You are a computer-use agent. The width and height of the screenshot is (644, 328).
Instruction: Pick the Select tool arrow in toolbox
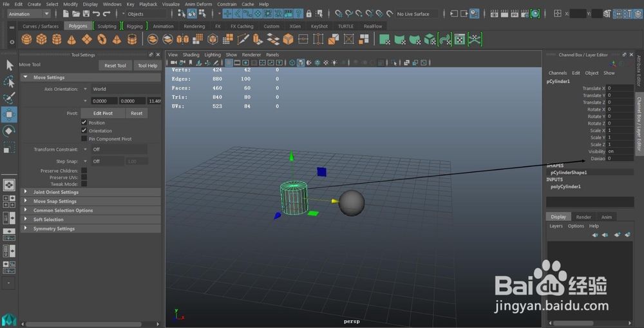[x=9, y=65]
